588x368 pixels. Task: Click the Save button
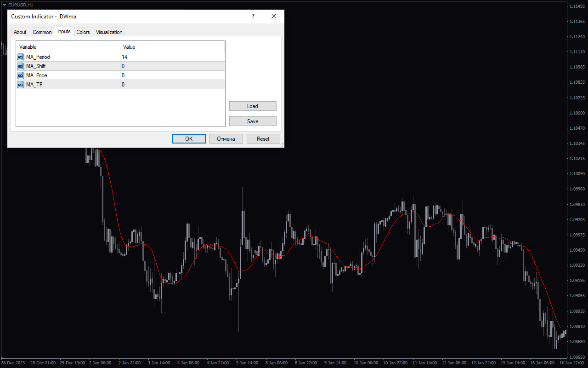253,121
